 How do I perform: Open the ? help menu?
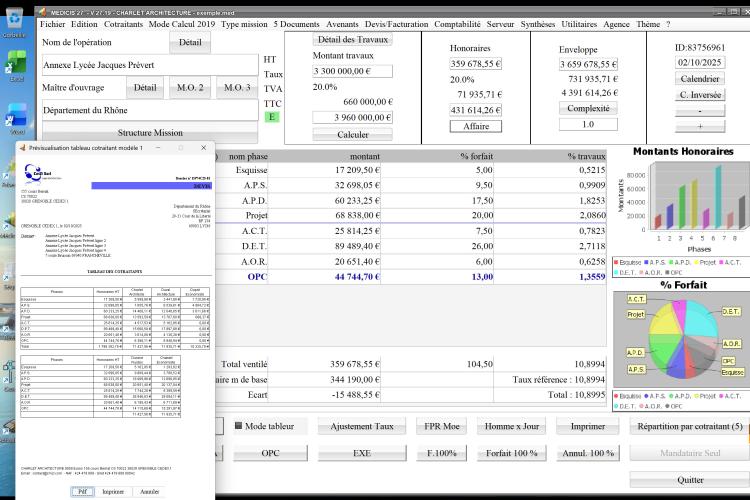668,24
